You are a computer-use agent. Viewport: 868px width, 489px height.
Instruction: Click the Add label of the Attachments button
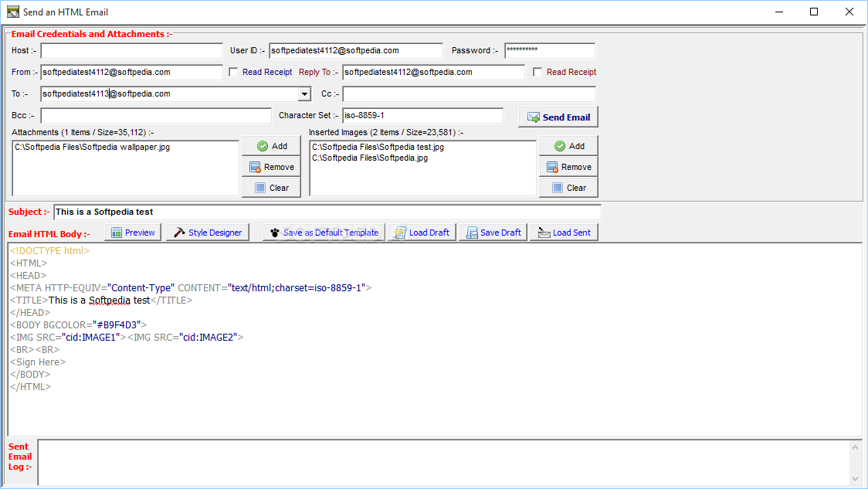coord(280,146)
